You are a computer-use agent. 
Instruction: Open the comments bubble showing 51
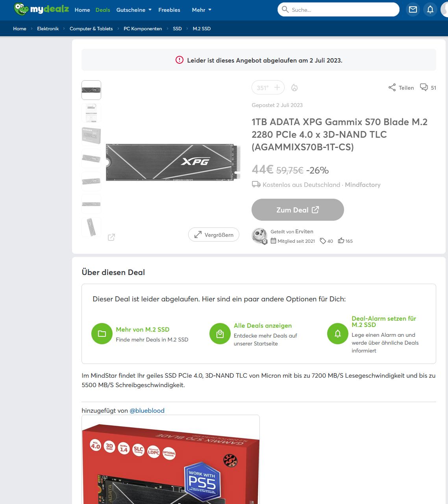click(x=428, y=87)
